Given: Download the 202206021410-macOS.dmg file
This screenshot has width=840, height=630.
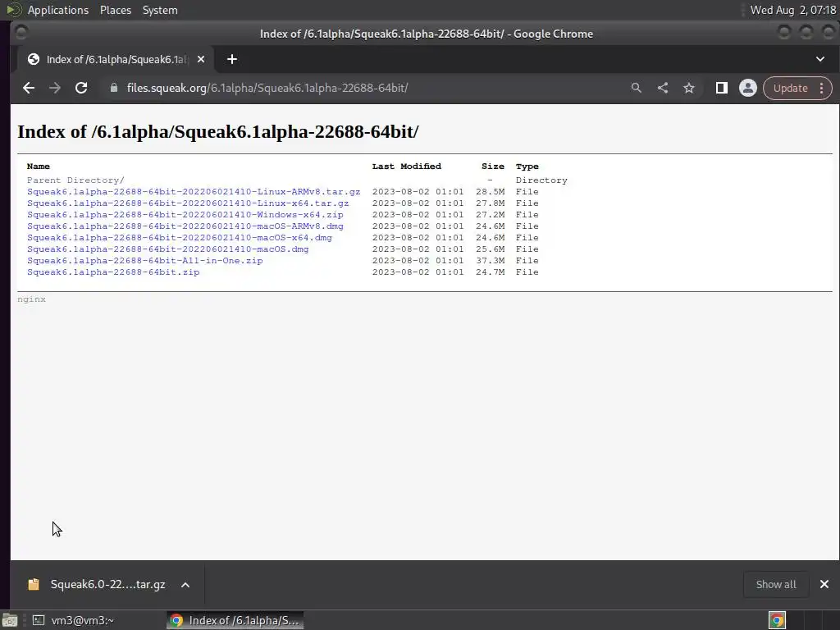Looking at the screenshot, I should pyautogui.click(x=167, y=249).
